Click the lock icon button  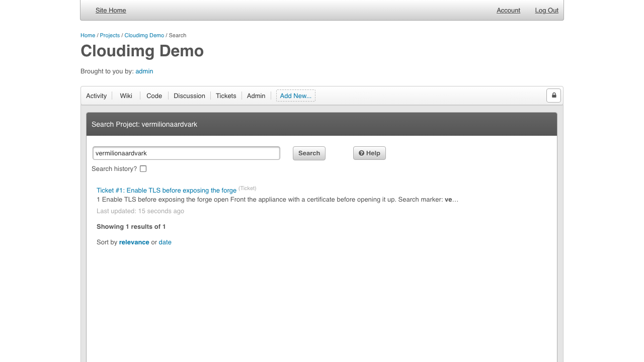(x=553, y=95)
